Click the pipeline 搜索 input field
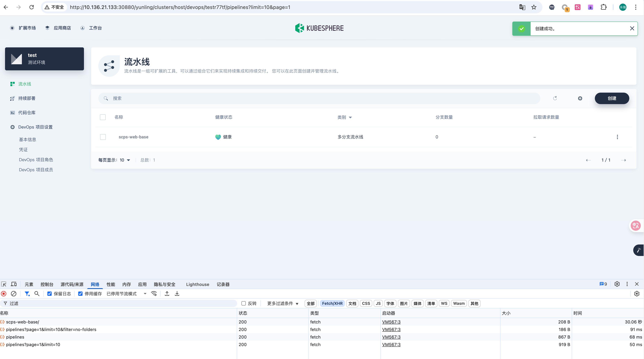This screenshot has width=644, height=359. 319,98
